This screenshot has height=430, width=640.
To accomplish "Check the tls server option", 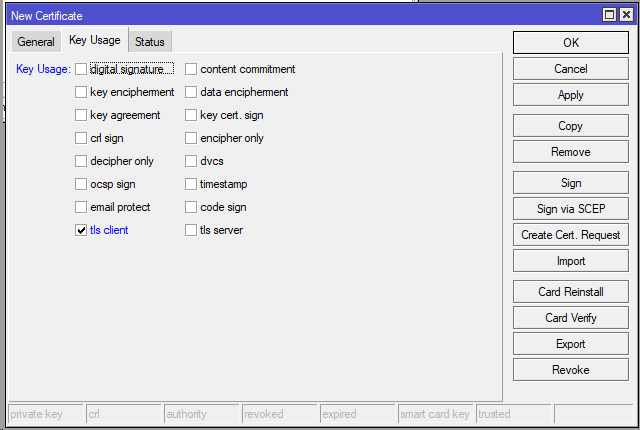I will click(191, 230).
